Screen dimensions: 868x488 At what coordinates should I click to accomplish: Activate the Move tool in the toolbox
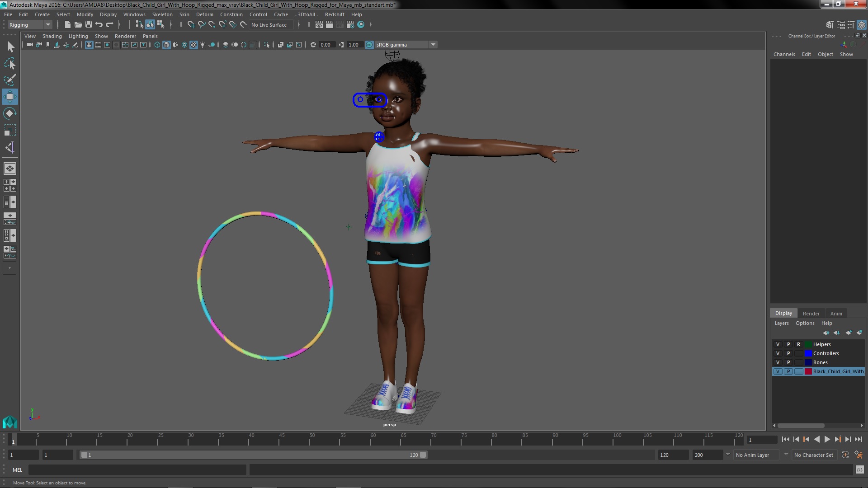click(x=10, y=97)
